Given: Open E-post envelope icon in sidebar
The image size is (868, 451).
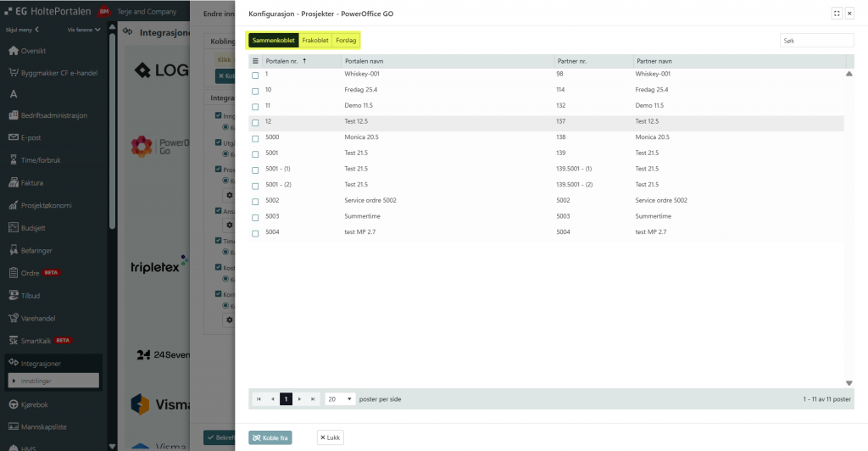Looking at the screenshot, I should click(x=14, y=137).
